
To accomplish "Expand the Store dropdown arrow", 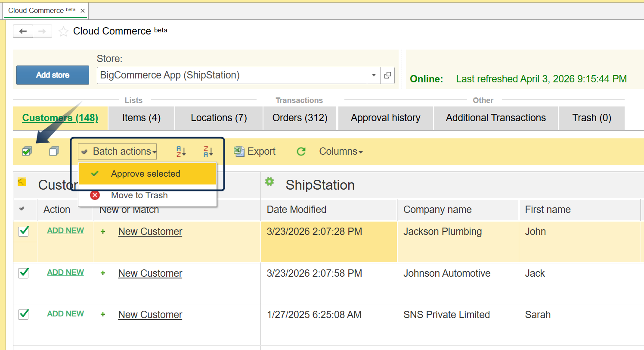I will point(373,75).
